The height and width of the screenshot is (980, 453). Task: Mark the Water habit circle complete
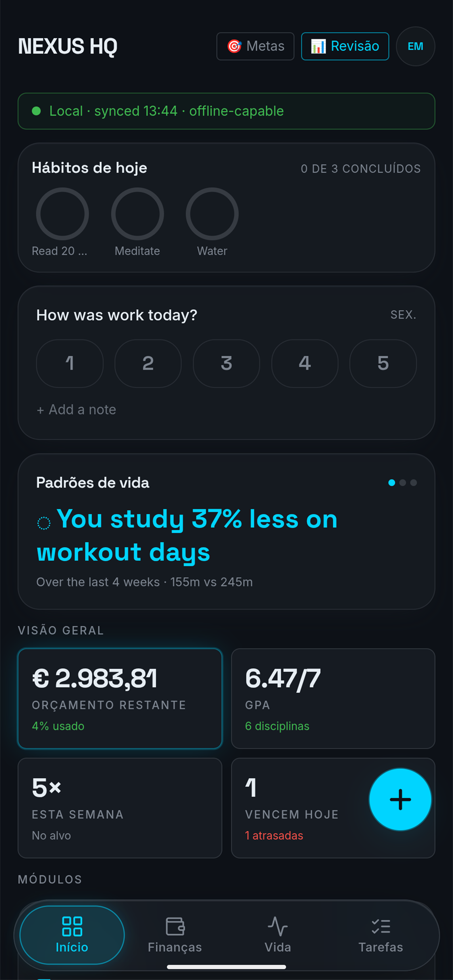tap(212, 214)
